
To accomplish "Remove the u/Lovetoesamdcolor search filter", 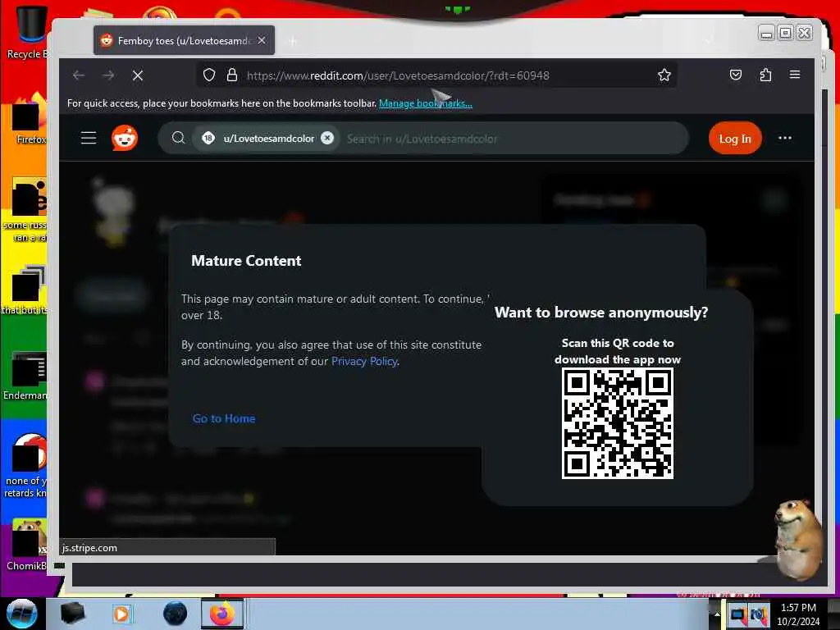I will point(327,138).
